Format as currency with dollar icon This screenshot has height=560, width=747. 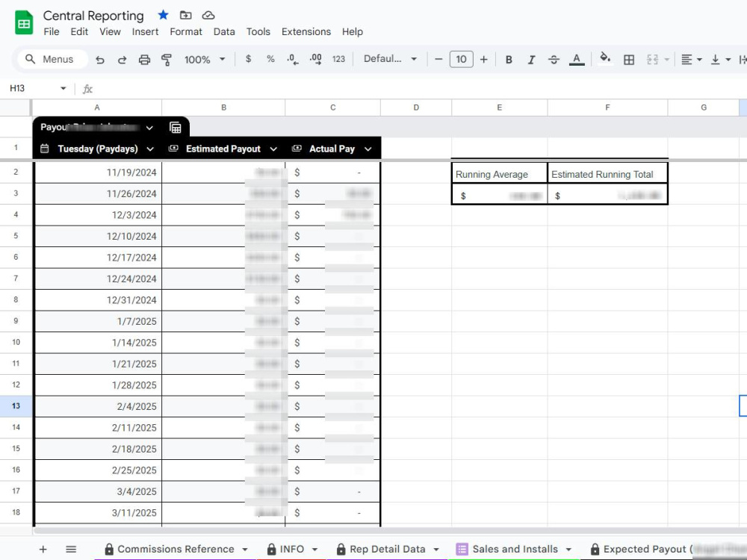click(x=248, y=59)
